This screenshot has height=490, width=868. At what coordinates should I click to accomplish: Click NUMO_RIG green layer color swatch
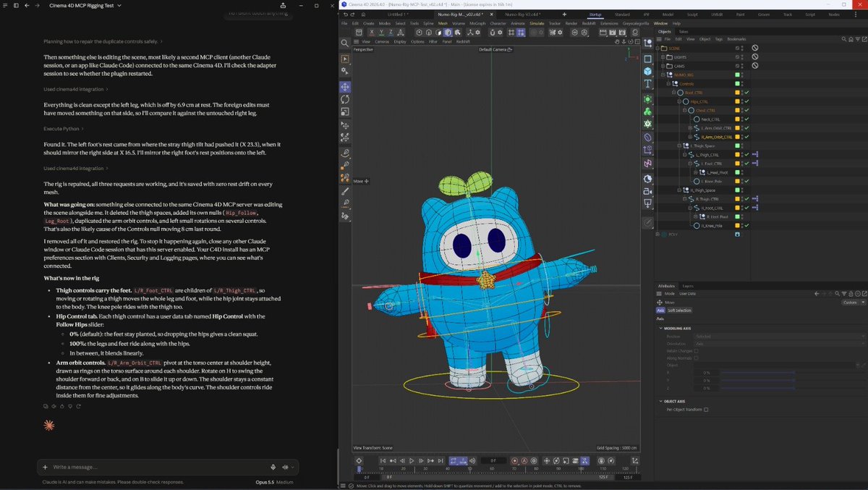(737, 75)
